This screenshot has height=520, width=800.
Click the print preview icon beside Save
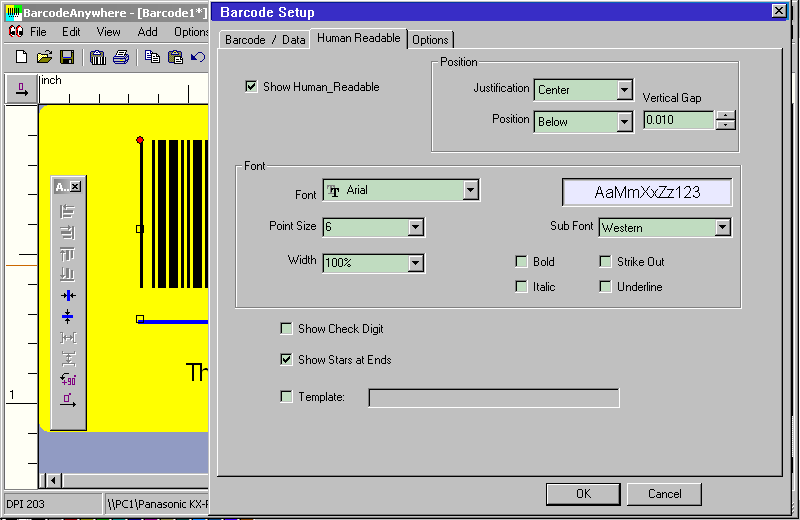point(97,57)
